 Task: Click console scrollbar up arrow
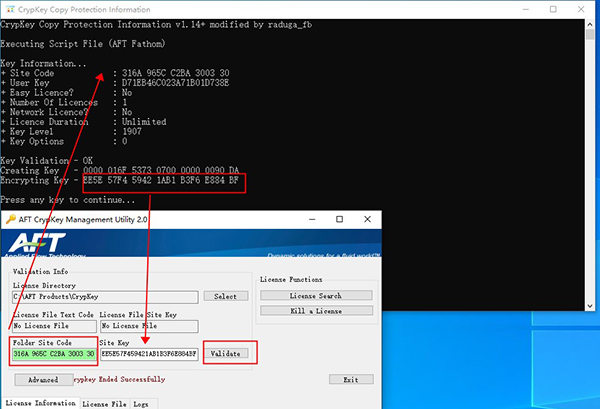point(590,24)
